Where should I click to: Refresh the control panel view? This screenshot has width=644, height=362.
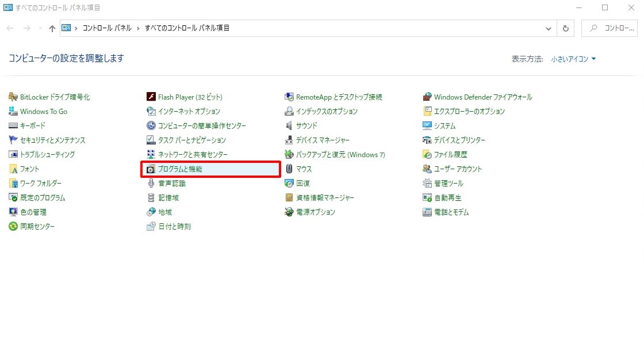pos(566,28)
